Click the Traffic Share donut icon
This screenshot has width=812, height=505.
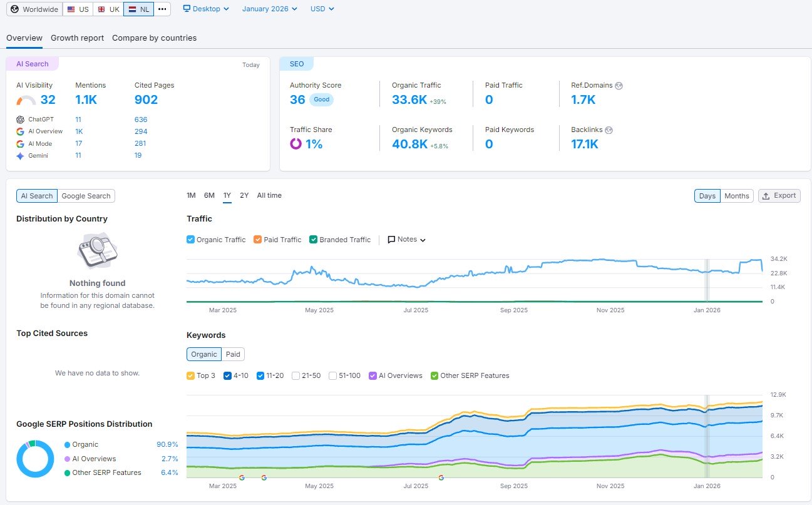296,144
